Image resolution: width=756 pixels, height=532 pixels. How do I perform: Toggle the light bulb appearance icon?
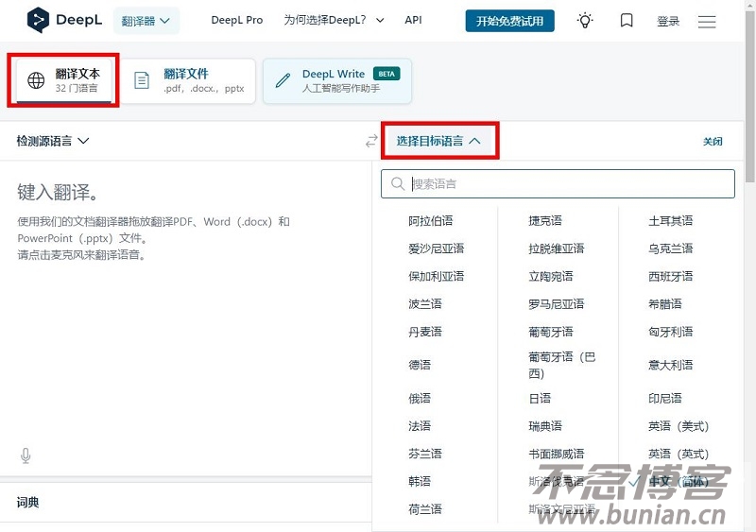click(x=585, y=20)
